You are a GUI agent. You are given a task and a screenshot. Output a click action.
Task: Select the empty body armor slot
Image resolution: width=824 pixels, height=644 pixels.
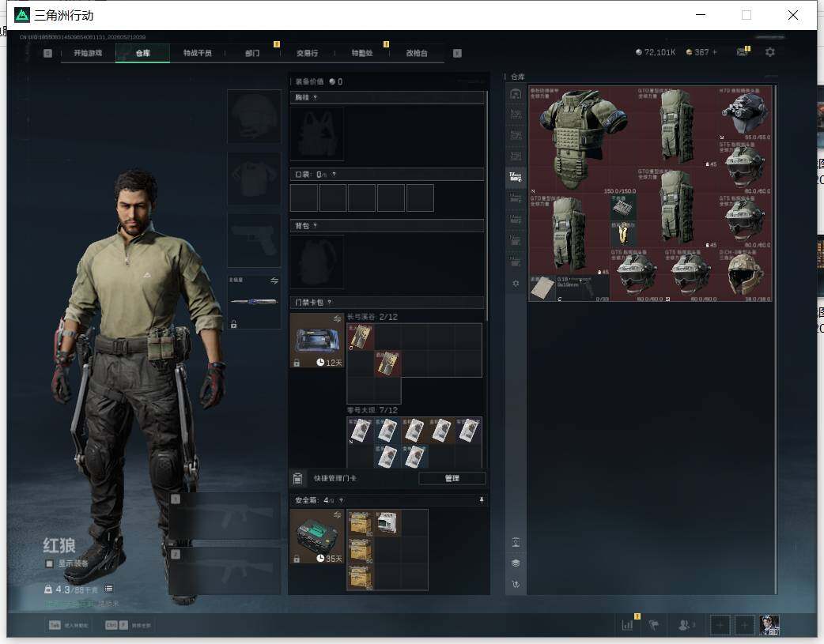(x=254, y=179)
